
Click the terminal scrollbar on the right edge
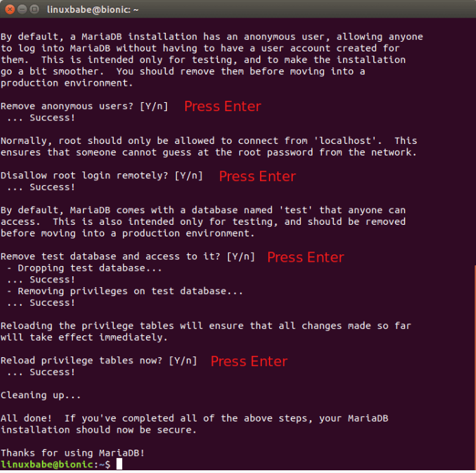(475, 367)
